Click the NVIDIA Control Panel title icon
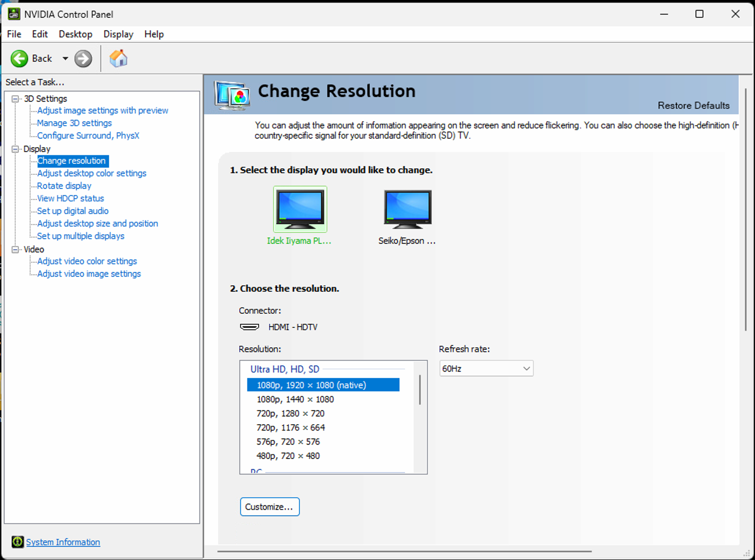 (14, 14)
